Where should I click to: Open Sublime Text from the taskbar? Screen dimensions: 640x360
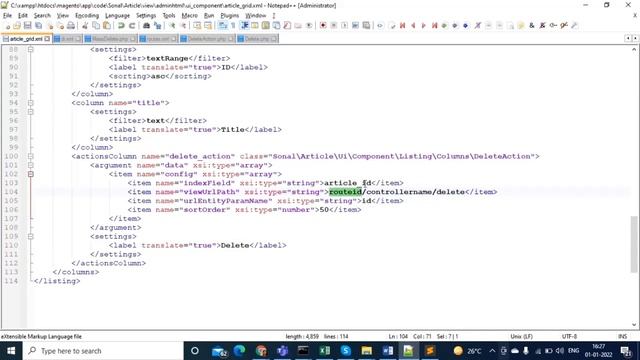(429, 351)
